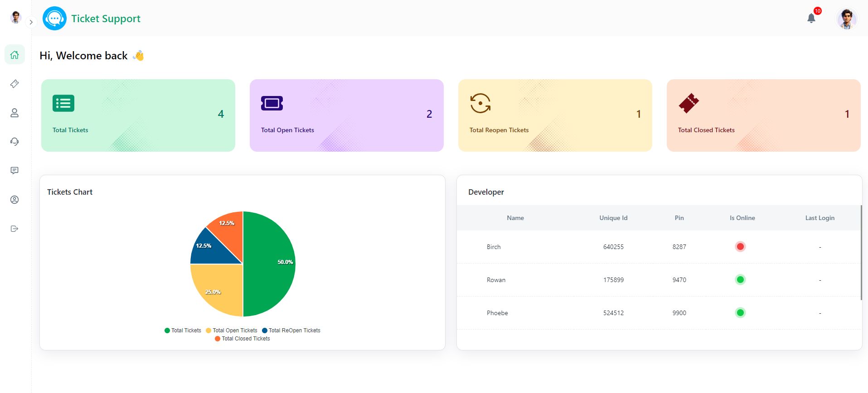Click the Pin column header
The width and height of the screenshot is (868, 393).
tap(679, 218)
